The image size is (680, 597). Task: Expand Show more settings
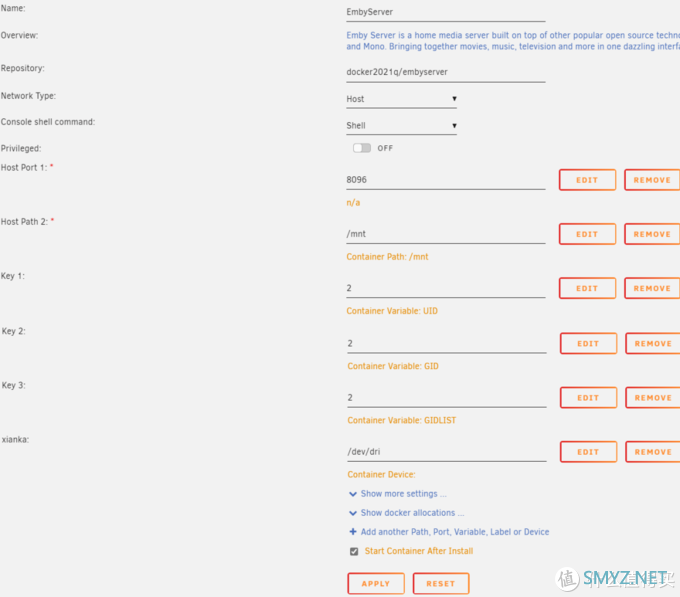[398, 494]
